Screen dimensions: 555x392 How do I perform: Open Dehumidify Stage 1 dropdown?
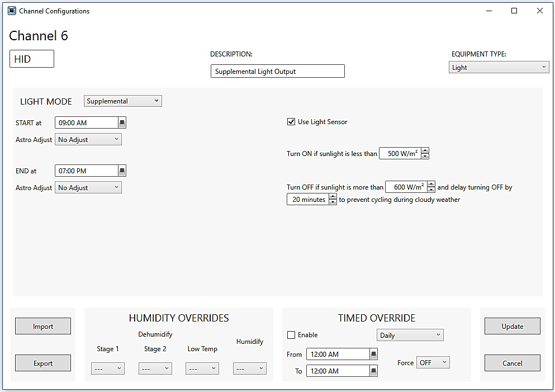coord(108,369)
